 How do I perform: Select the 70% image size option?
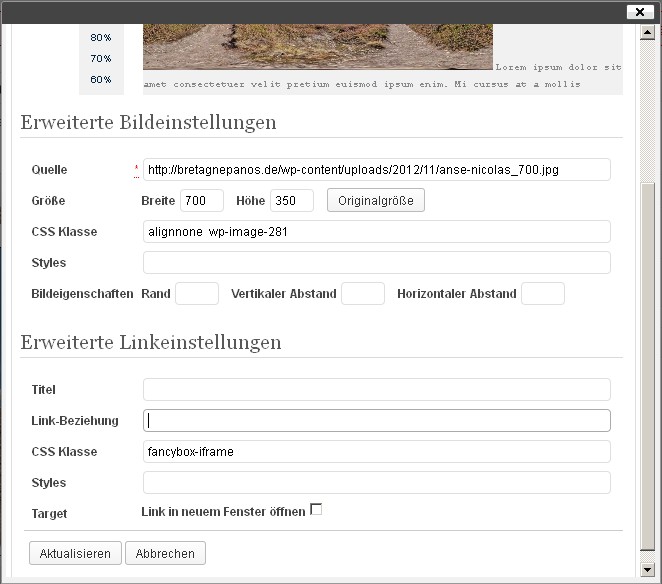click(x=101, y=59)
